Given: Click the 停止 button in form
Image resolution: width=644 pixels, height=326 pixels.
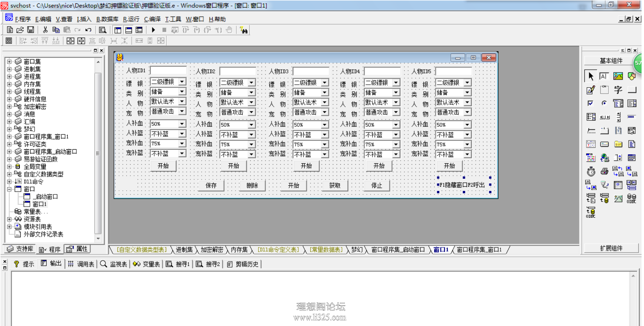Looking at the screenshot, I should coord(377,185).
